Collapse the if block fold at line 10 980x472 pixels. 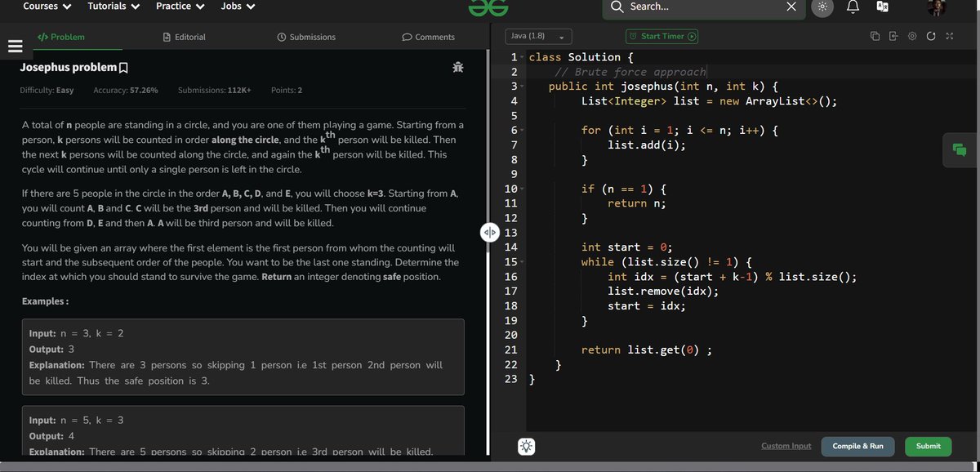point(523,189)
